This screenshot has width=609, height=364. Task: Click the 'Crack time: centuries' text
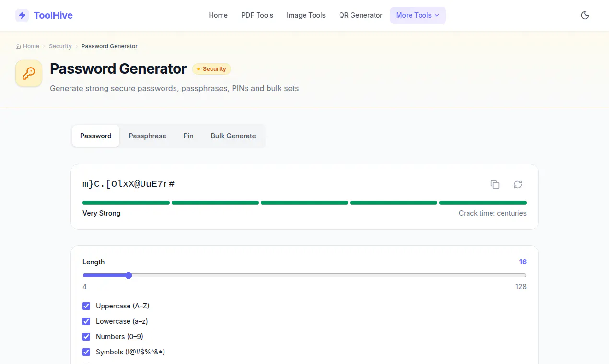[x=492, y=213]
